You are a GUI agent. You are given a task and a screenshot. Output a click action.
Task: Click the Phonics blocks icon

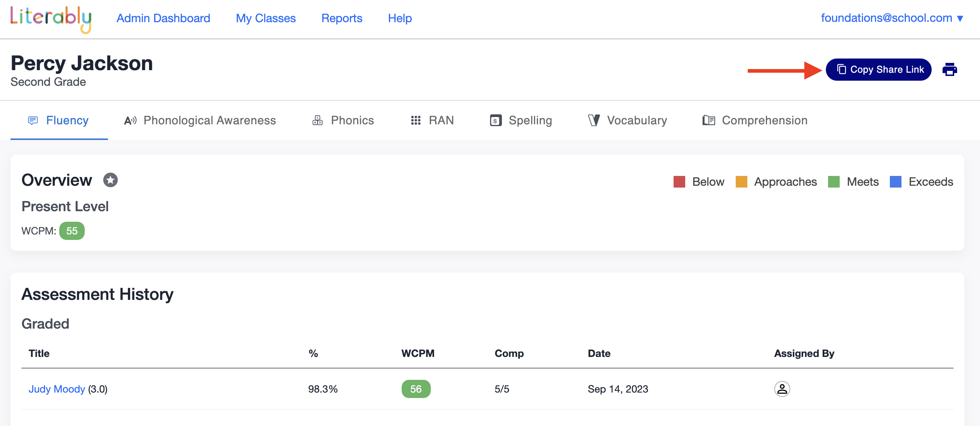coord(317,121)
